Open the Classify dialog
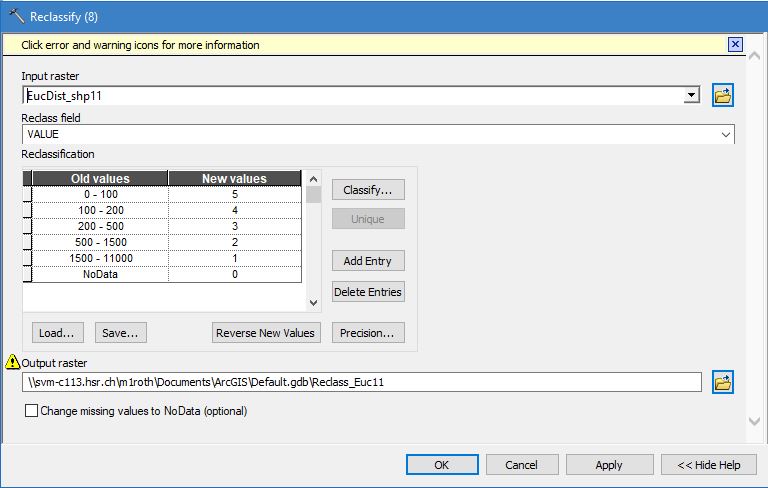The height and width of the screenshot is (488, 768). [368, 190]
